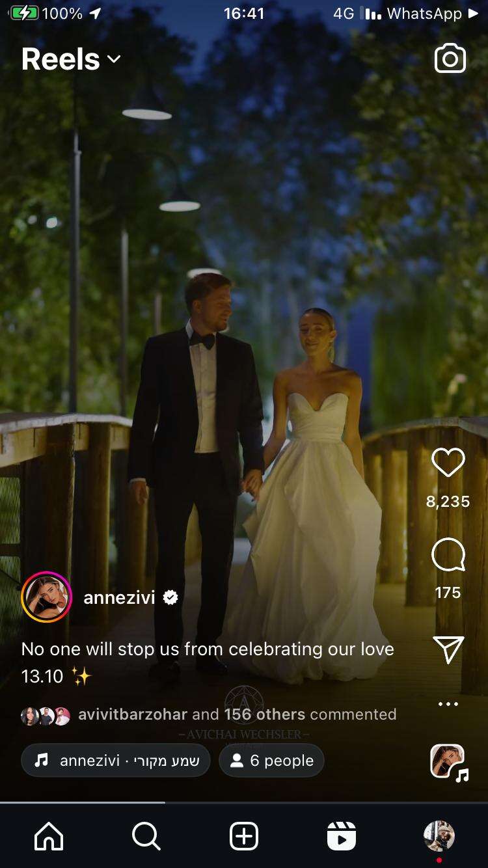Image resolution: width=488 pixels, height=868 pixels.
Task: Tap the audio thumbnail with music note
Action: [x=448, y=762]
